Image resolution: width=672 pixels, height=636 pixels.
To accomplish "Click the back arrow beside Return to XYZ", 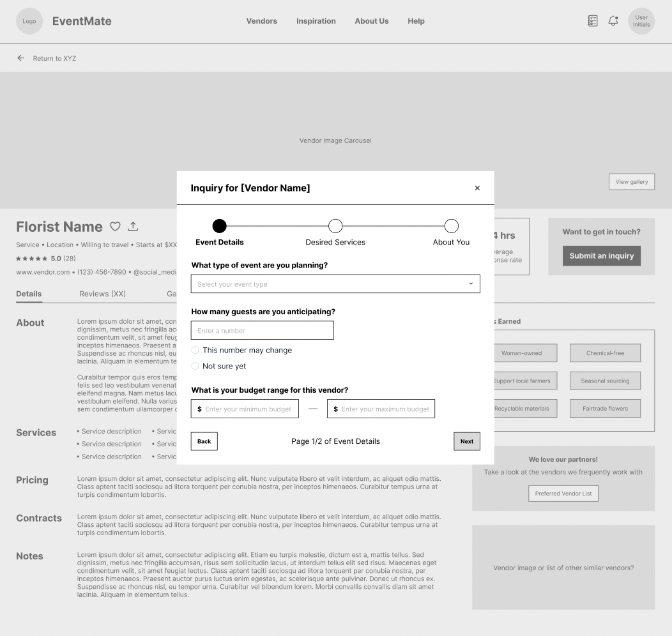I will 20,58.
